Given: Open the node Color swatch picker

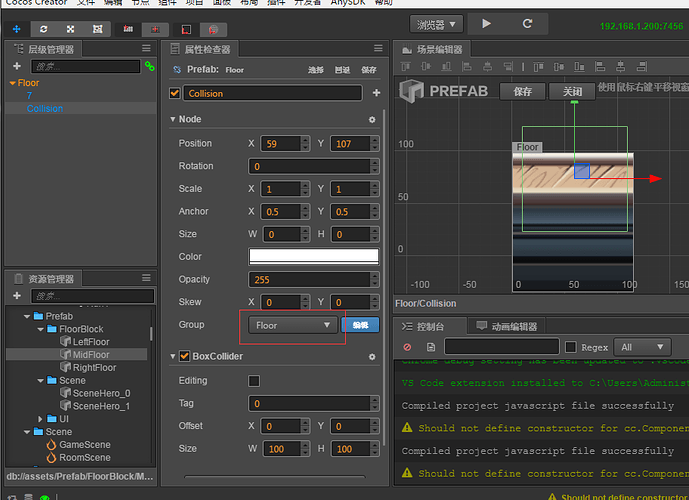Looking at the screenshot, I should coord(313,256).
